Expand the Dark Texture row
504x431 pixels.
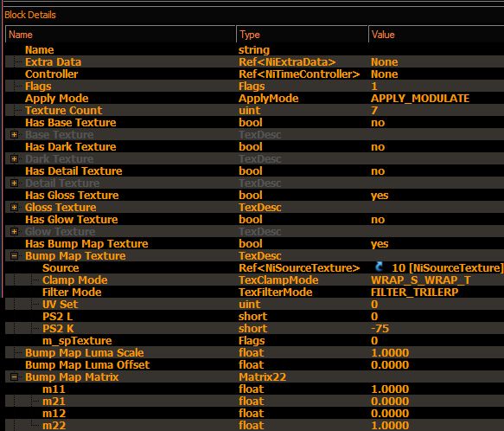(x=14, y=158)
